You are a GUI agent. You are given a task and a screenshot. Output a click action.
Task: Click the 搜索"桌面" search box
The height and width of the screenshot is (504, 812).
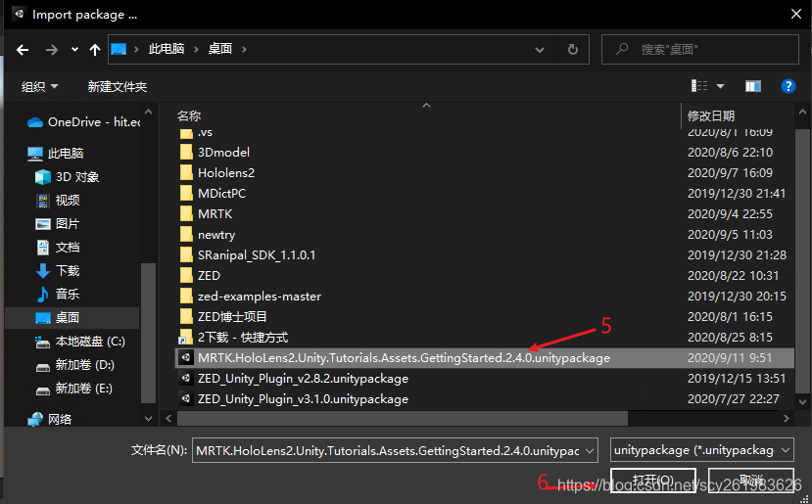[699, 50]
